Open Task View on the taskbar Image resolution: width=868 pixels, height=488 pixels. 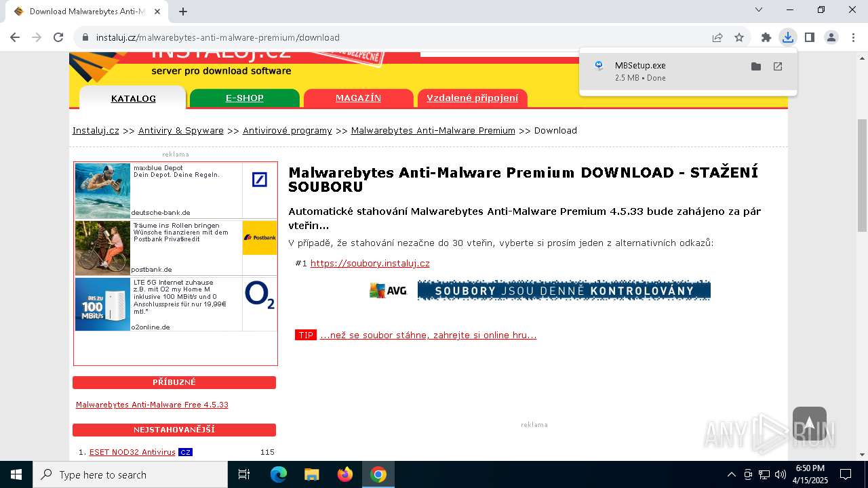(244, 474)
